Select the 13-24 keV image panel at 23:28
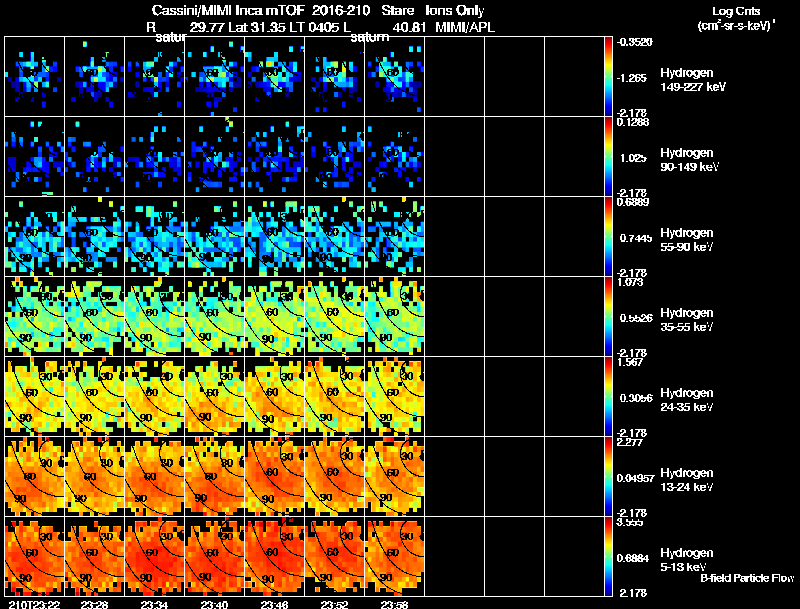Viewport: 800px width, 609px height. tap(95, 477)
